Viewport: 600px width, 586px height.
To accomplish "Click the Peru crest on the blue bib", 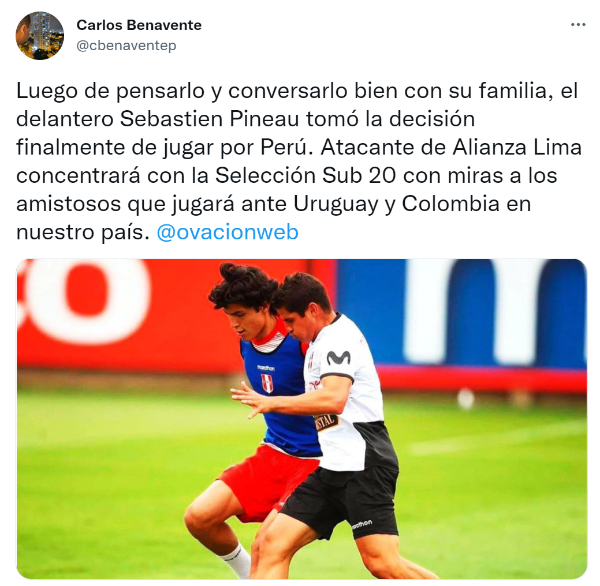I will click(267, 383).
